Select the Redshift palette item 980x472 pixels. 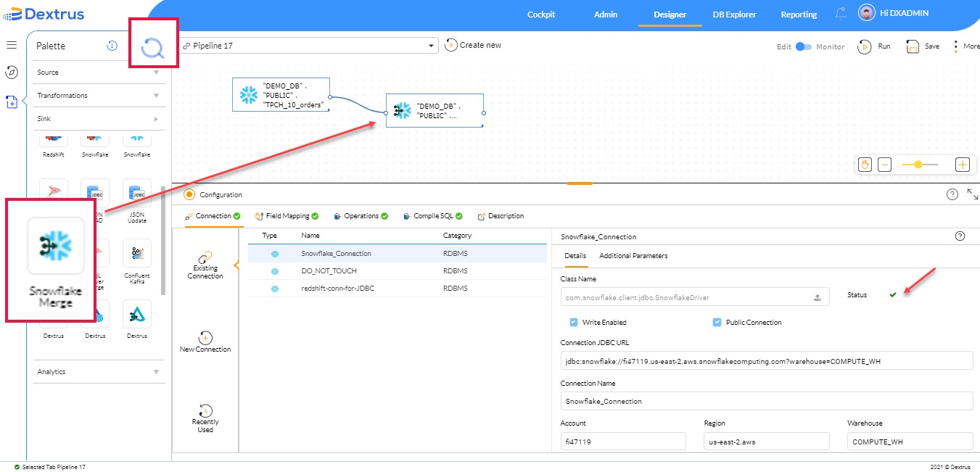[53, 146]
